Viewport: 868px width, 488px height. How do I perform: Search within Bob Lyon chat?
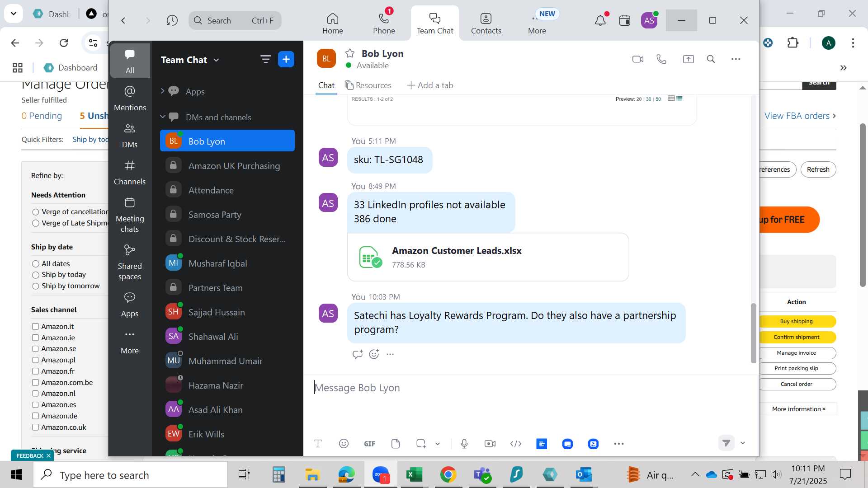pos(711,59)
